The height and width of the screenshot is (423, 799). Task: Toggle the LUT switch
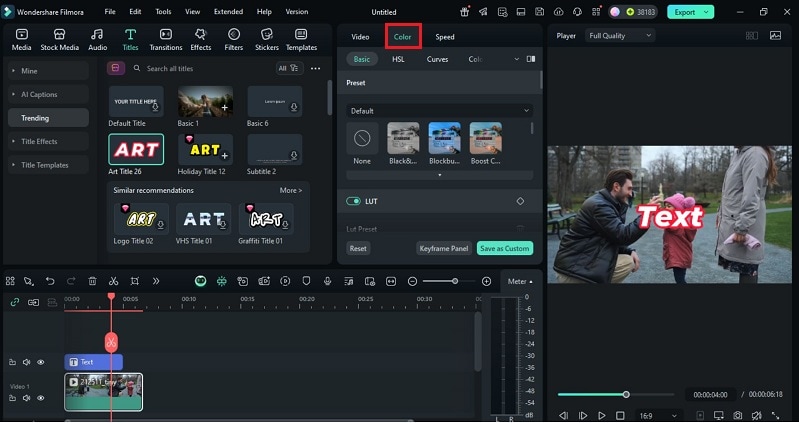point(353,201)
